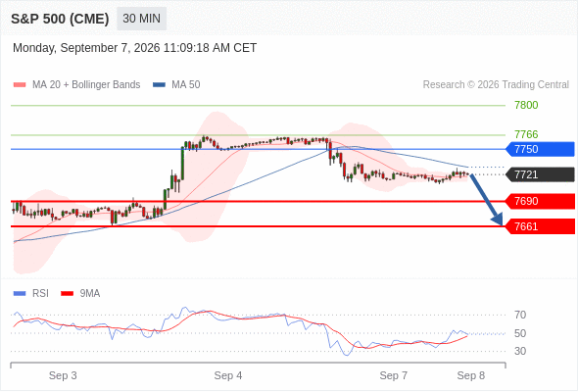The width and height of the screenshot is (578, 392).
Task: Click the Sep 4 date axis label
Action: (x=228, y=375)
